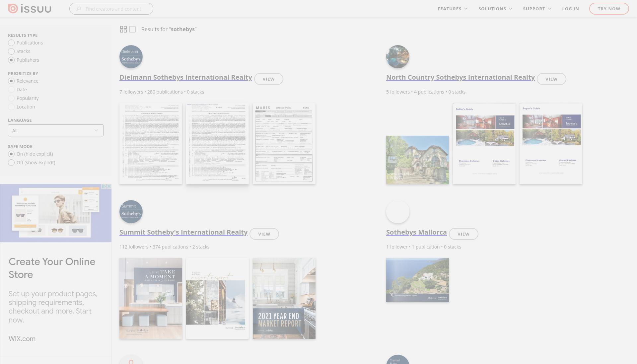Select Publications results type
Image resolution: width=637 pixels, height=364 pixels.
coord(11,43)
